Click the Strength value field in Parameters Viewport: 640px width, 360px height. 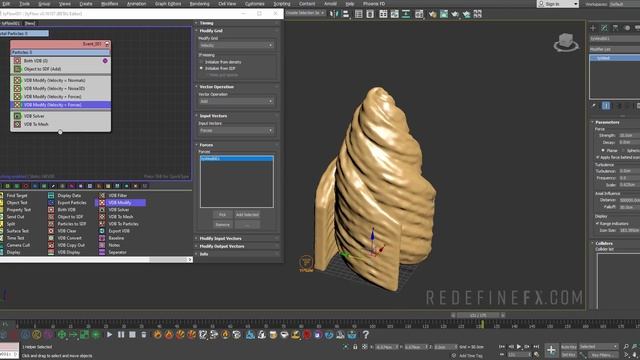629,135
